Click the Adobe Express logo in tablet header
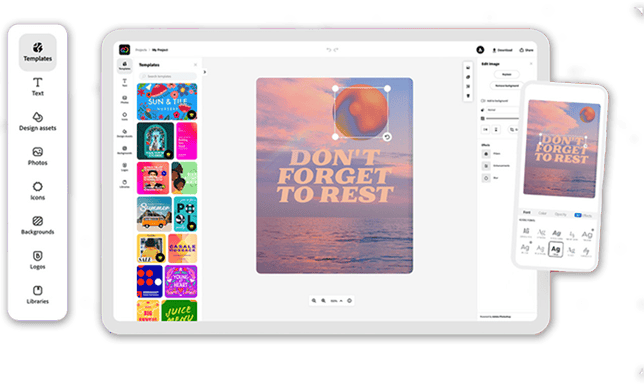Image resolution: width=644 pixels, height=384 pixels. tap(124, 50)
